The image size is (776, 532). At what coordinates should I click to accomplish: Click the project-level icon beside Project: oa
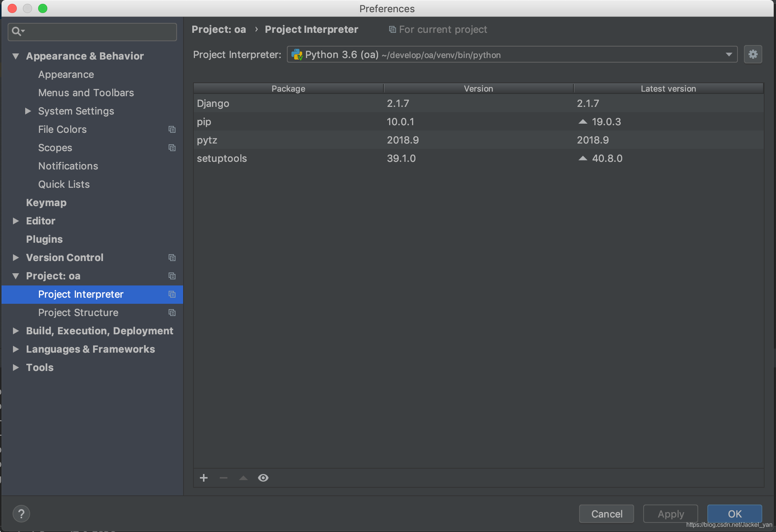point(172,276)
